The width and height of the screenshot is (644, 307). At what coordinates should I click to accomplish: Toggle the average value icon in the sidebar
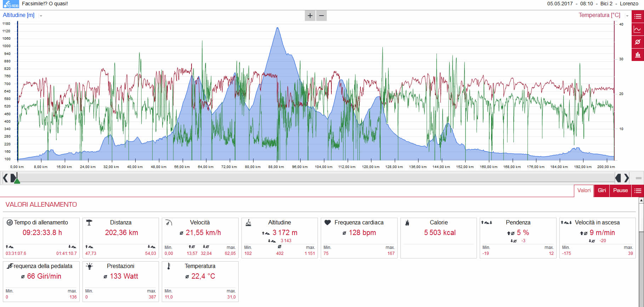pyautogui.click(x=638, y=42)
